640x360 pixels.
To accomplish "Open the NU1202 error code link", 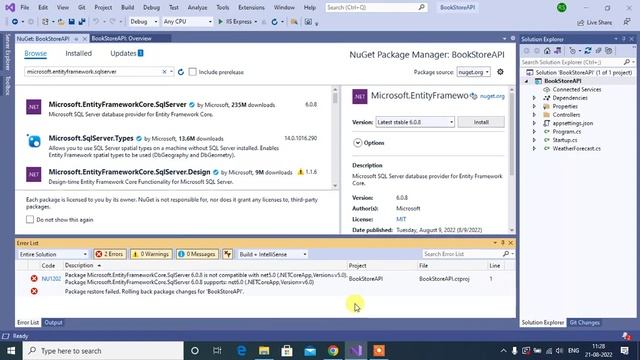I will (x=51, y=279).
